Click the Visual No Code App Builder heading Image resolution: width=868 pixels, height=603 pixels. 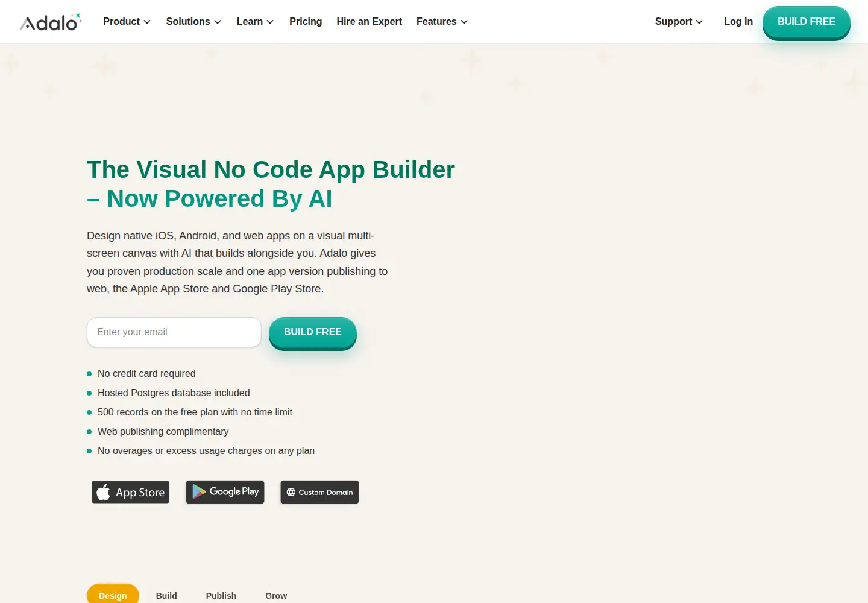click(x=271, y=184)
